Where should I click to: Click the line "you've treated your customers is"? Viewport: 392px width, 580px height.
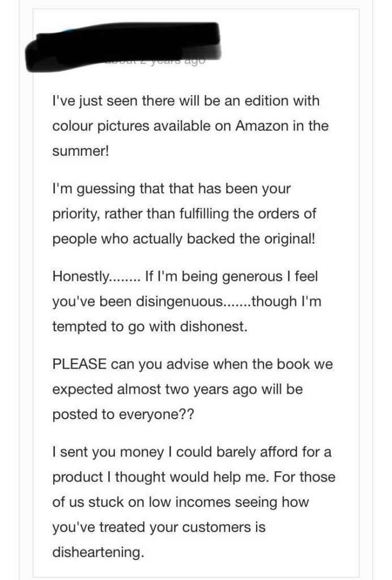[159, 527]
